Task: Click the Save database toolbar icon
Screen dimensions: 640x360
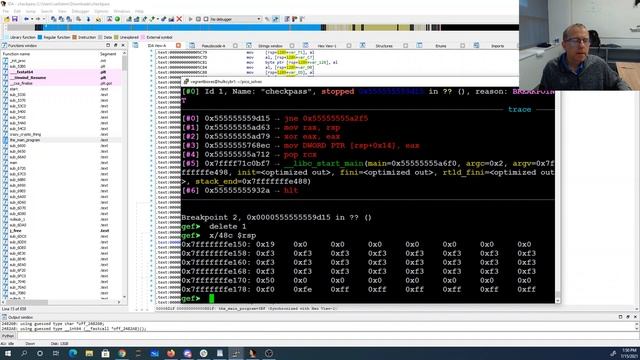Action: point(15,19)
